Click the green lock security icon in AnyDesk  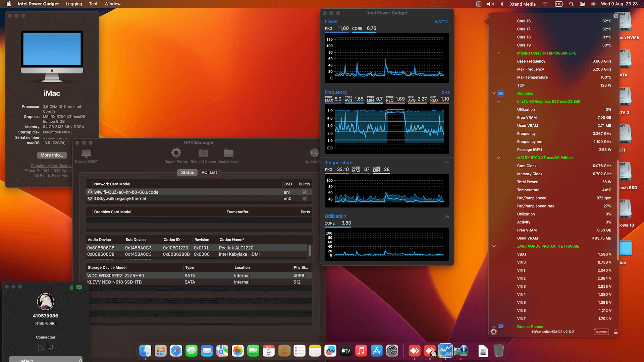(71, 287)
